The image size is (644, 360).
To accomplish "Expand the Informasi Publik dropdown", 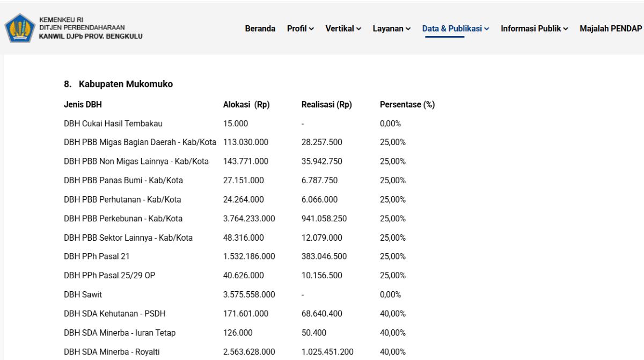I will pos(535,28).
